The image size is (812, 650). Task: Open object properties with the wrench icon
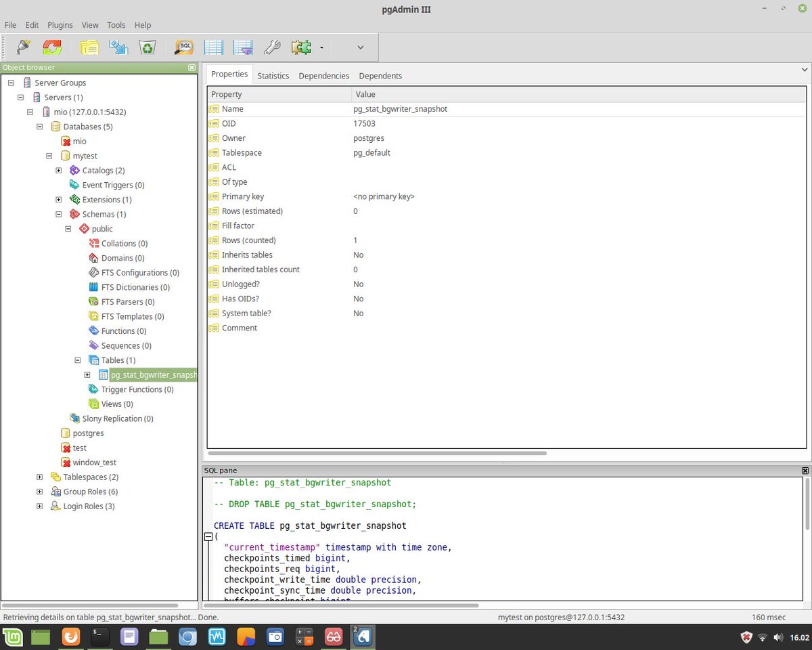pos(272,47)
